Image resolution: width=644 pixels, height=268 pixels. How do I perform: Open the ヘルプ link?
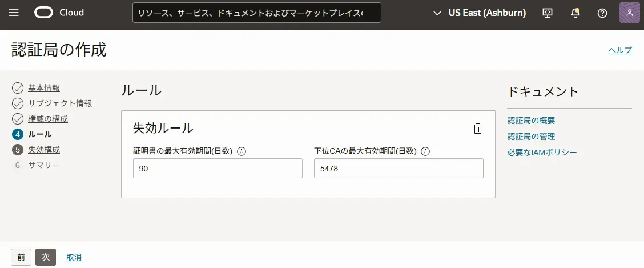point(620,50)
